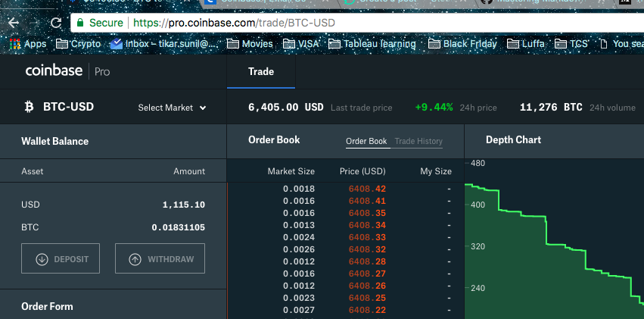Select order book price 6408.22
644x319 pixels.
point(367,310)
